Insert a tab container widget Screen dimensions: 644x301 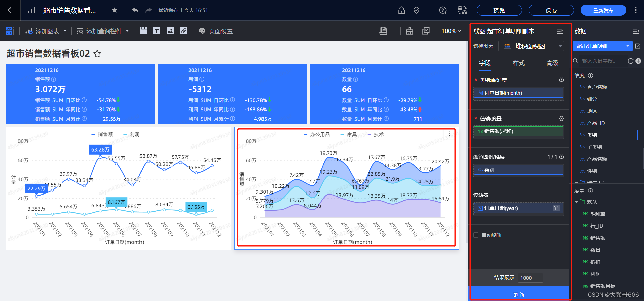(x=143, y=31)
